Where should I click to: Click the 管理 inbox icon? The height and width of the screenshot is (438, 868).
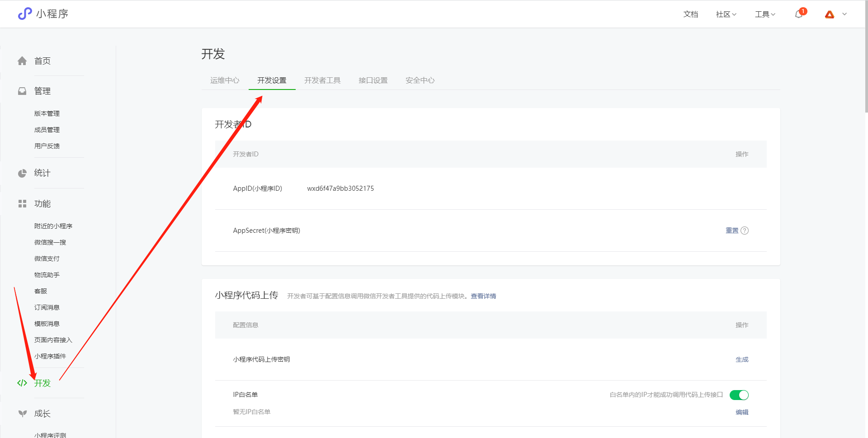tap(22, 91)
